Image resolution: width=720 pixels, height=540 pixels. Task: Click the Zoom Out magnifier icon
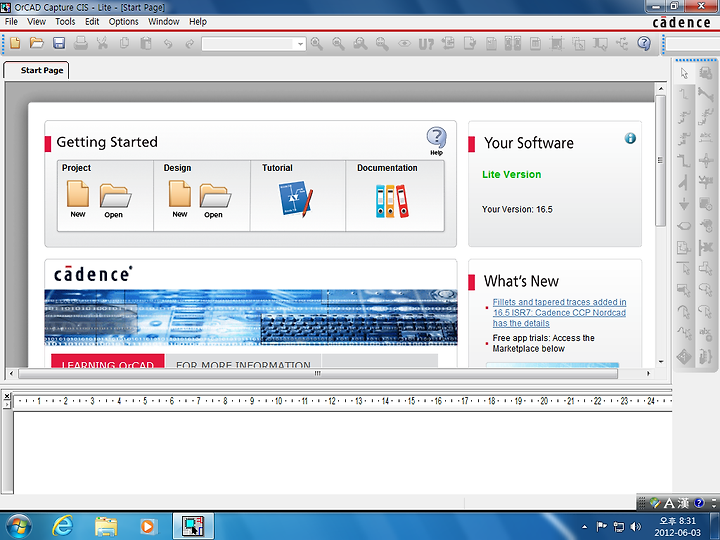click(338, 44)
